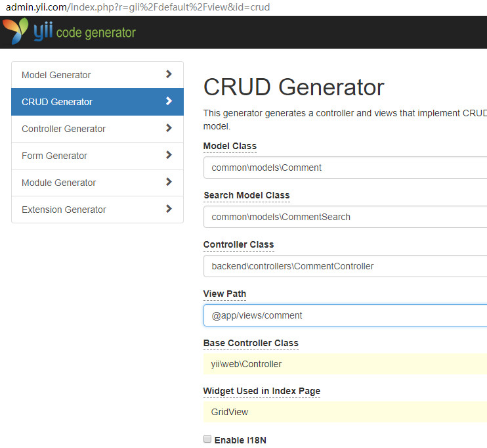This screenshot has height=448, width=487.
Task: Select Controller Generator from sidebar
Action: tap(64, 129)
